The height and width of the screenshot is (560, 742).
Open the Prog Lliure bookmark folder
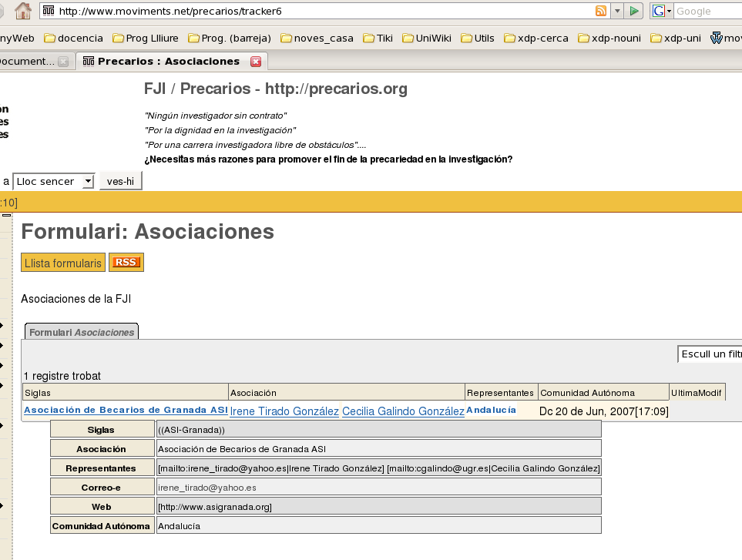pos(146,39)
